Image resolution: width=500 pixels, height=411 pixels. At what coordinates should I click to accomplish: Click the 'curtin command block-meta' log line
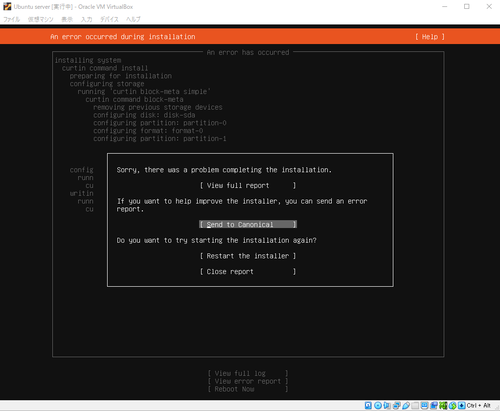click(x=134, y=99)
